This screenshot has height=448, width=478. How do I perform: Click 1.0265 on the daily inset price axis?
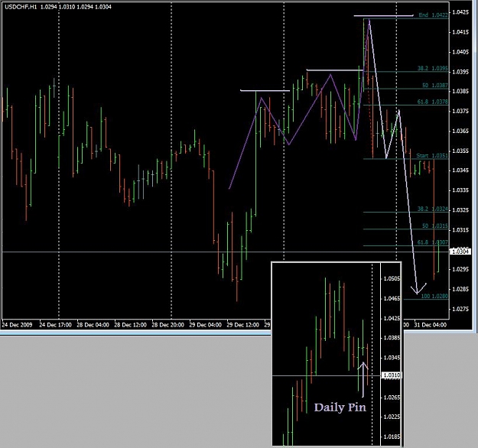click(x=392, y=398)
